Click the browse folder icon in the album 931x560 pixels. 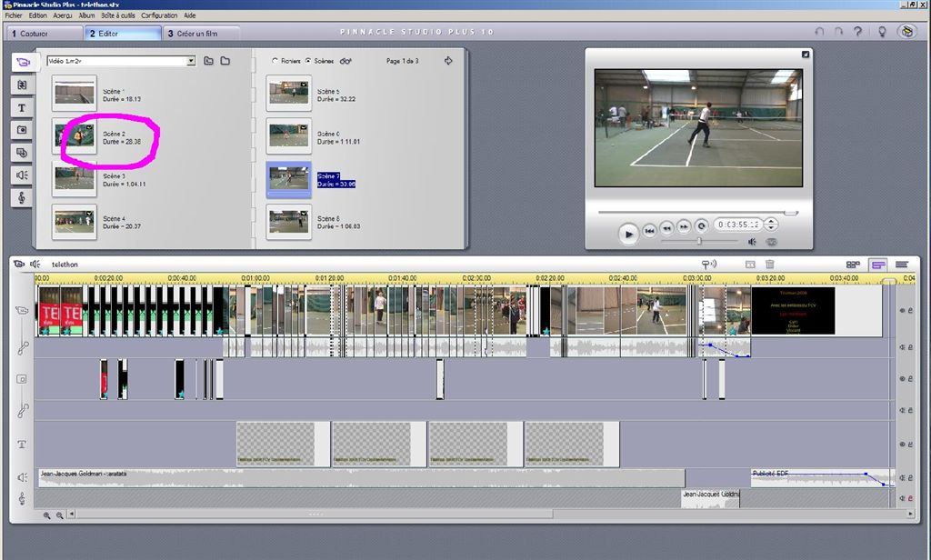(x=225, y=61)
